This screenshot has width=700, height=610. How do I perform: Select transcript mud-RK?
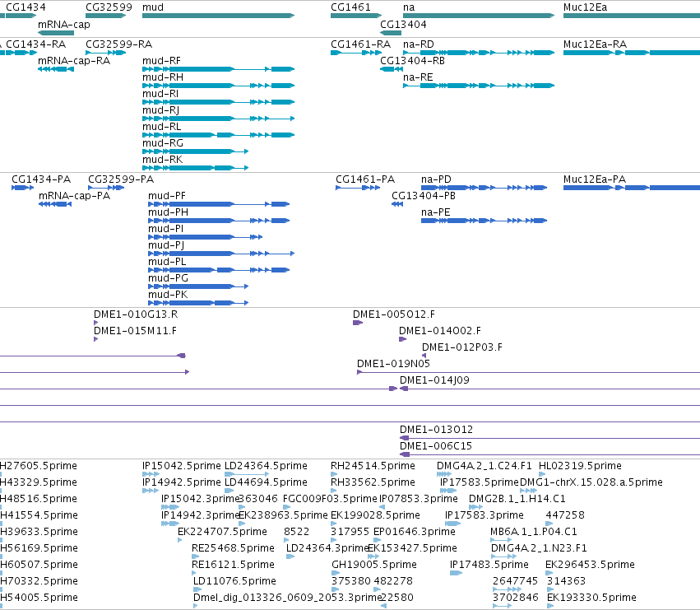pyautogui.click(x=195, y=168)
